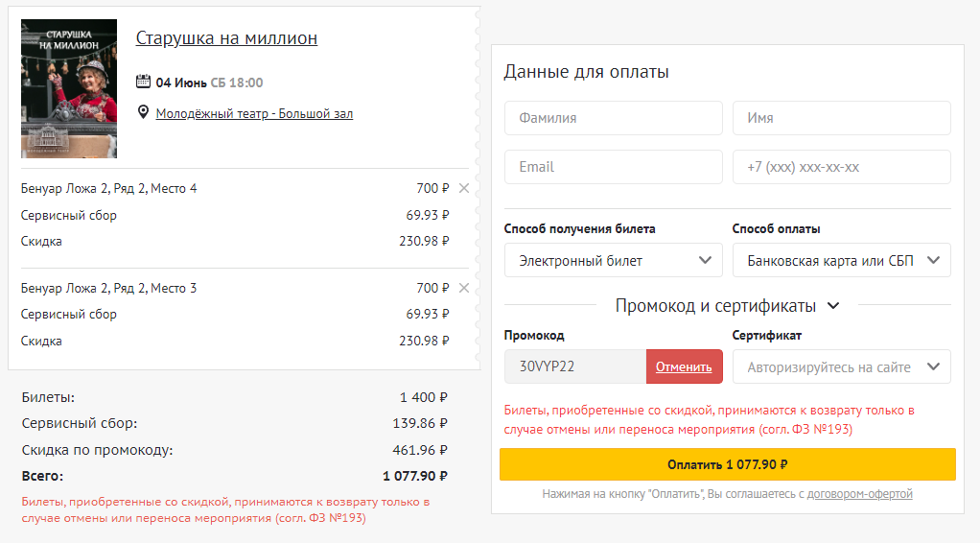Click the 04 Июнь event date text
Screen dimensions: 980x543
click(181, 83)
